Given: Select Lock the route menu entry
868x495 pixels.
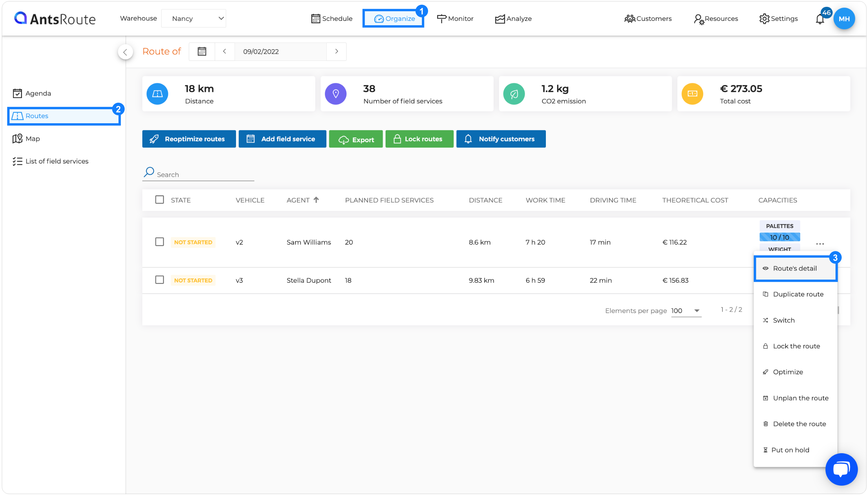Looking at the screenshot, I should pos(795,346).
